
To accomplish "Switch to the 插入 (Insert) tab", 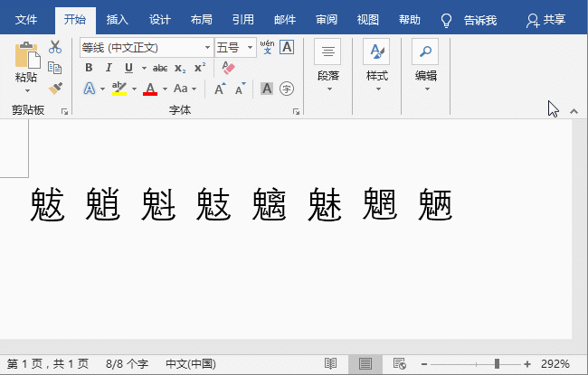I will [117, 19].
